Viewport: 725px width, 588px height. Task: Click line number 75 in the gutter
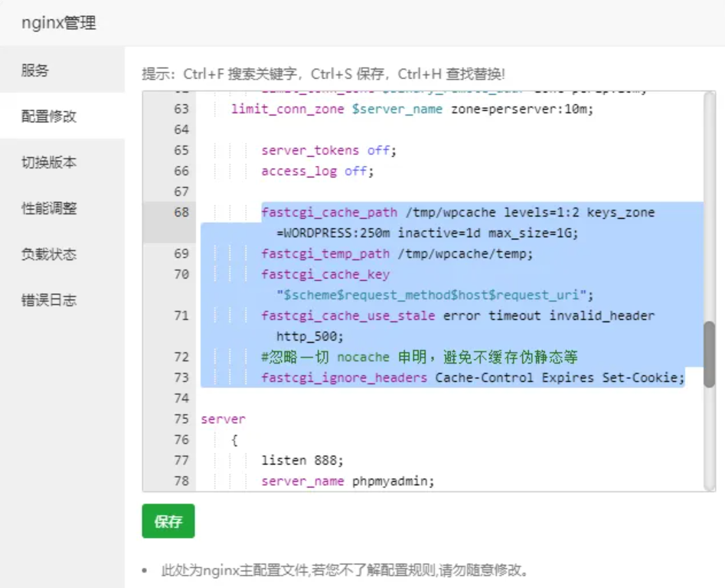coord(181,419)
